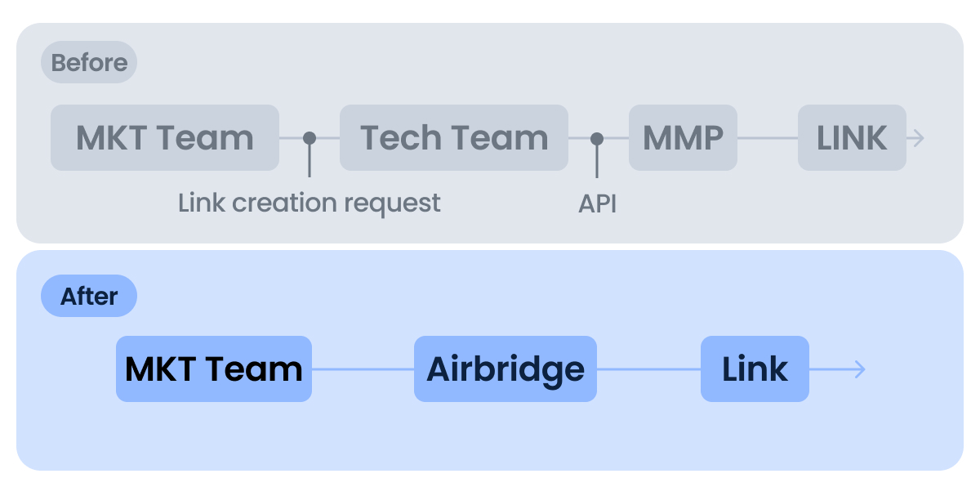Click the Link creation request text

tap(310, 203)
